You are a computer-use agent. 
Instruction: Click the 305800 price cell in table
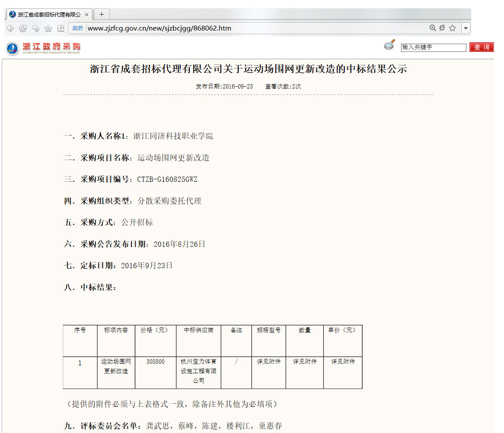point(155,362)
